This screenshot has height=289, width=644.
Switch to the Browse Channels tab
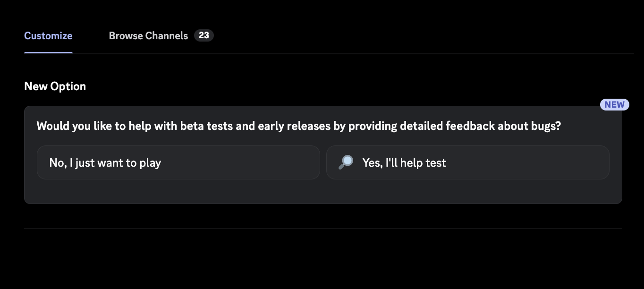148,35
